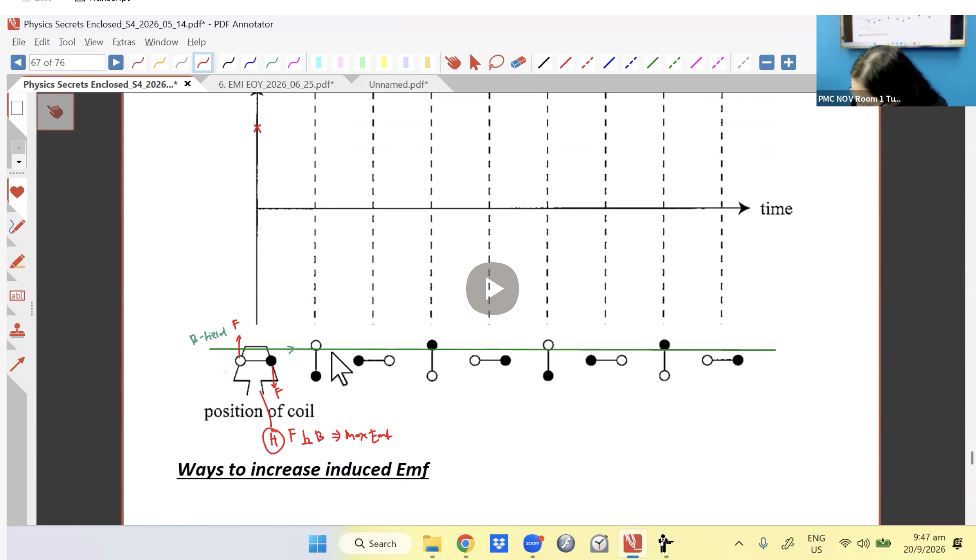Select the Stamp tool in left sidebar
Screen dimensions: 976x560
(17, 330)
